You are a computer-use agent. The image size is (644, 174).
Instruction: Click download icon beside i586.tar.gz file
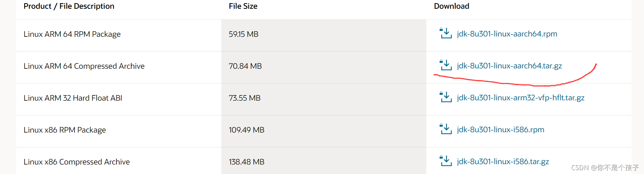446,161
